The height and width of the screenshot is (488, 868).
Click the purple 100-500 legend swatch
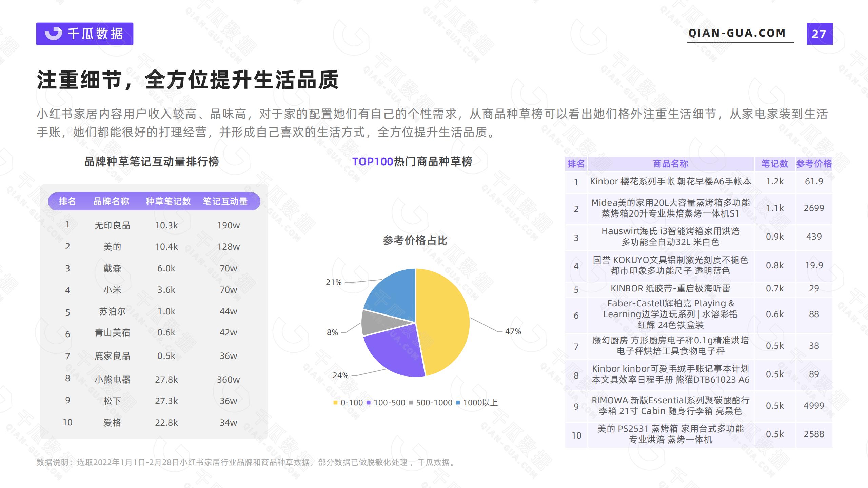(369, 403)
